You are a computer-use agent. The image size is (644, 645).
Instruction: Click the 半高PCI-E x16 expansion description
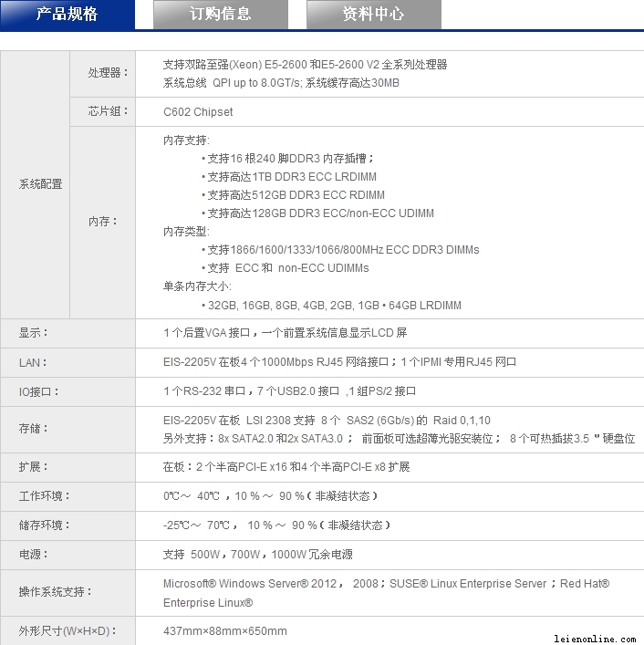(x=286, y=467)
